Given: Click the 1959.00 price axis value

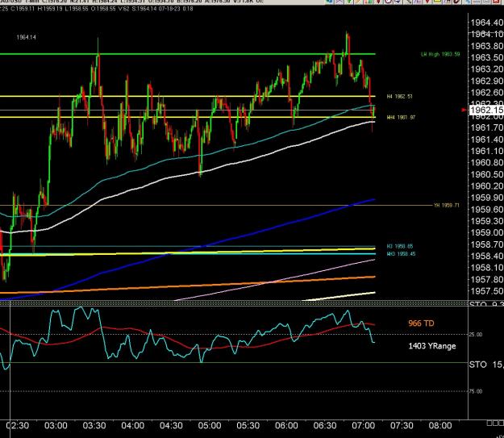Looking at the screenshot, I should click(x=487, y=233).
